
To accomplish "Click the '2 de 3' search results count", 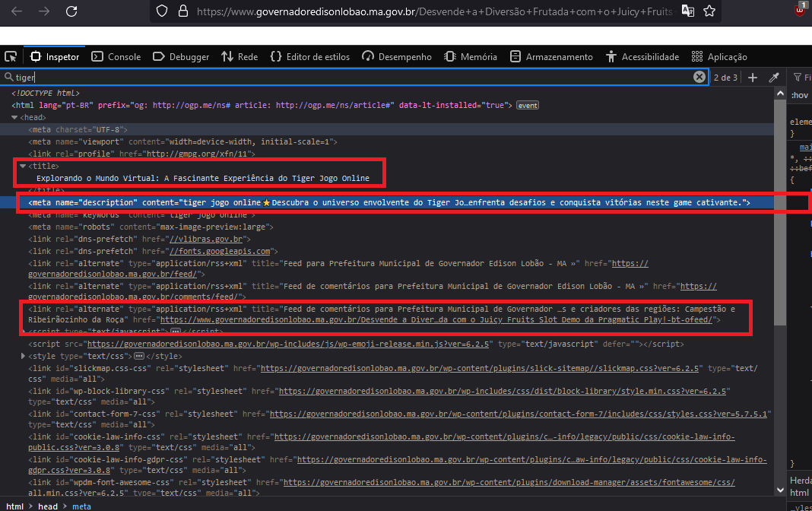I will (x=725, y=77).
